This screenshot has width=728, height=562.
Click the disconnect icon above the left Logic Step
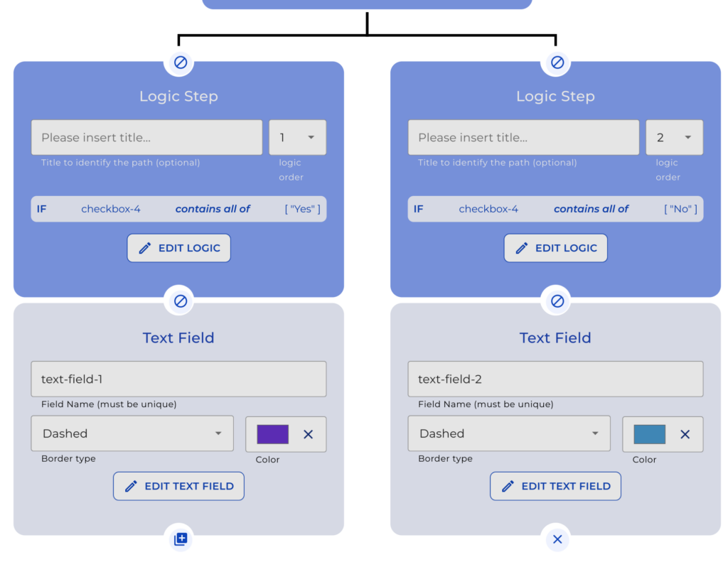click(x=179, y=63)
